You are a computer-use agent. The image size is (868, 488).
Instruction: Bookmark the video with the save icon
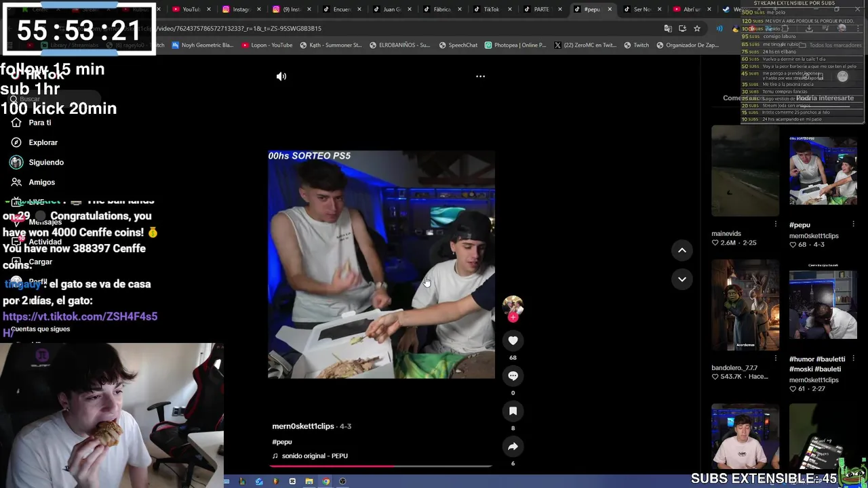click(x=513, y=411)
